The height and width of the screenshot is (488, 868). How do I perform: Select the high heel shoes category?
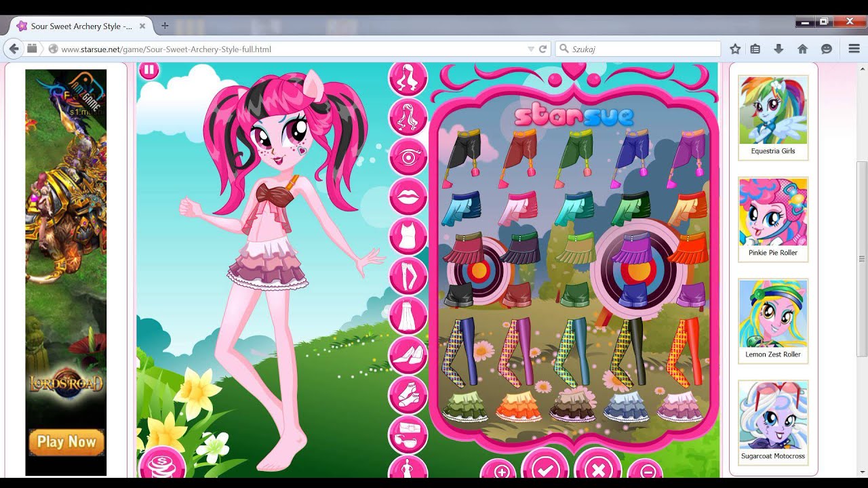408,356
